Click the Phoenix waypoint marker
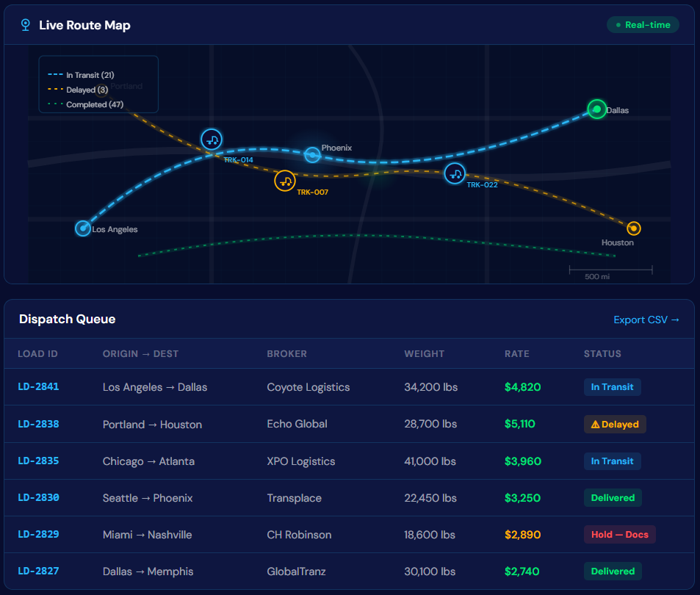700x595 pixels. [312, 155]
